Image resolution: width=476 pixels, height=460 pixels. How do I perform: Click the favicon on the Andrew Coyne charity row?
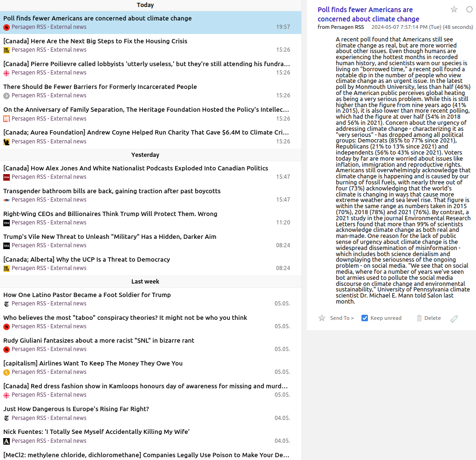click(7, 142)
